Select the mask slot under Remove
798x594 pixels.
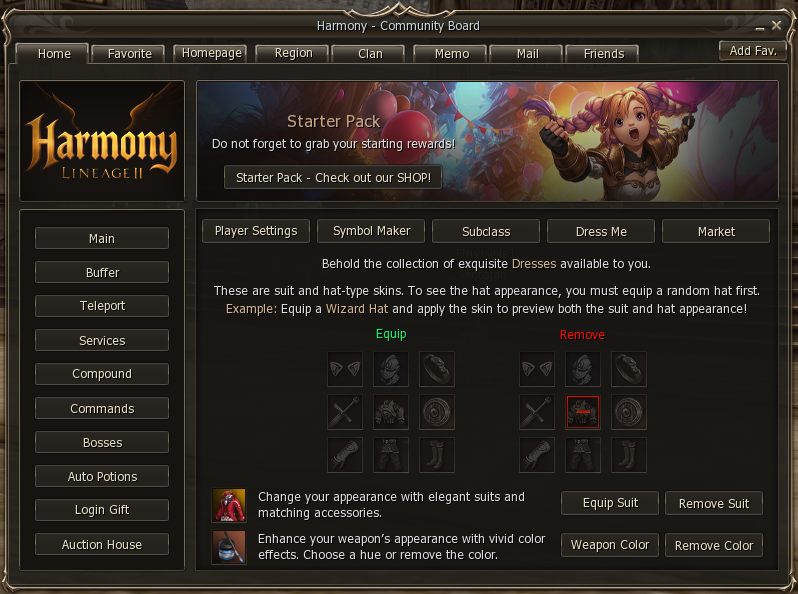[537, 369]
